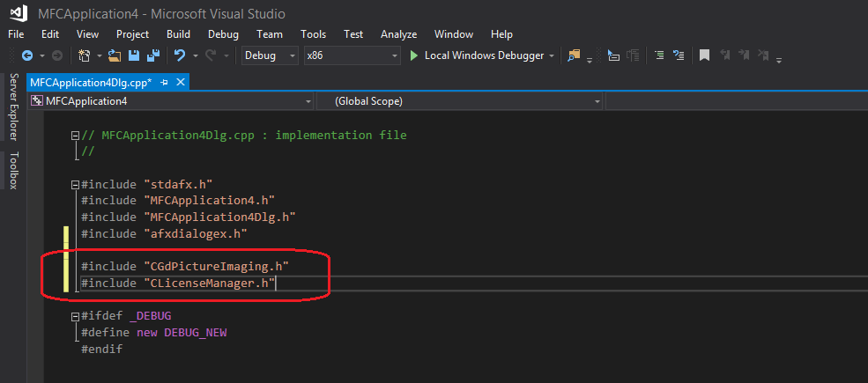Close the MFCApplication4Dlg.cpp tab
This screenshot has height=383, width=868.
pos(181,82)
